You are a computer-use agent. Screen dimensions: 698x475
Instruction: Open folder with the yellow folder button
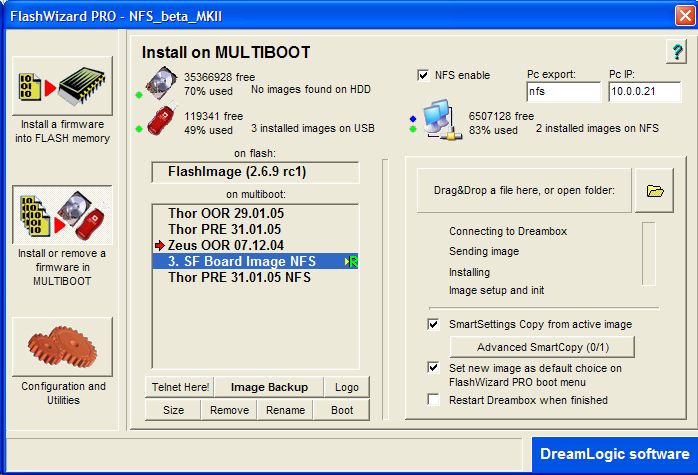654,191
